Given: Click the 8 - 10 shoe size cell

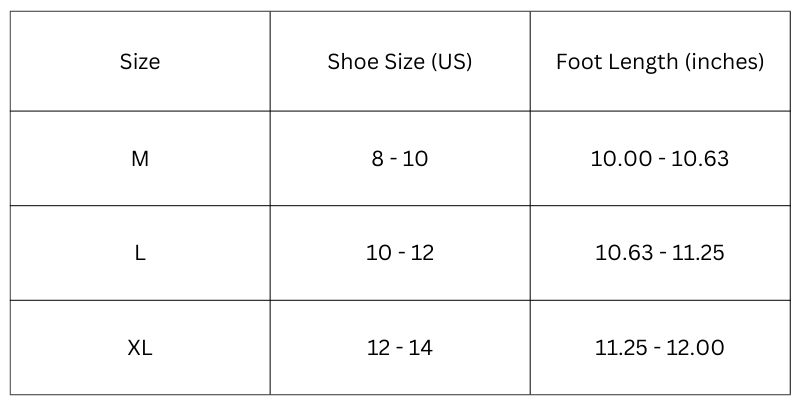Looking at the screenshot, I should 400,158.
